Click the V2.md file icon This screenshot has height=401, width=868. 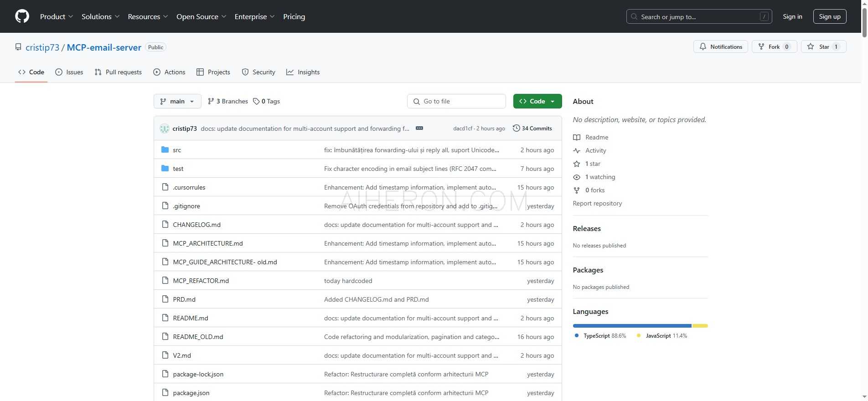pyautogui.click(x=165, y=355)
